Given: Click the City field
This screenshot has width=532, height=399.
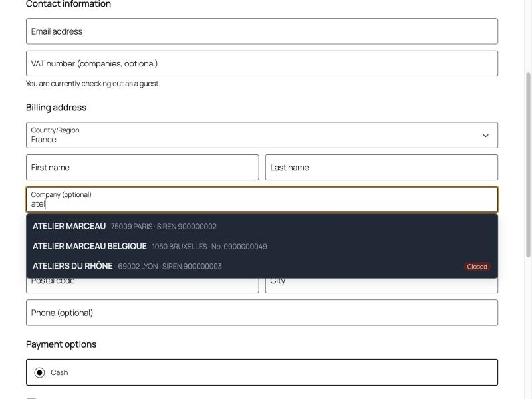Looking at the screenshot, I should (x=382, y=286).
